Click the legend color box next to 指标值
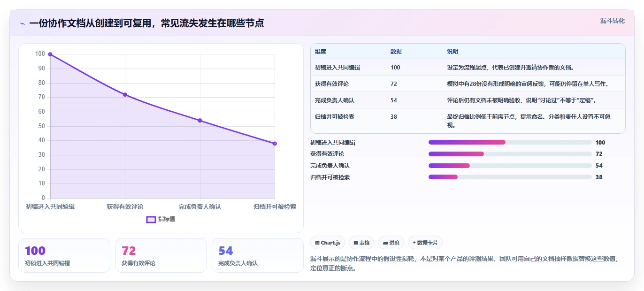The width and height of the screenshot is (644, 291). coord(151,219)
